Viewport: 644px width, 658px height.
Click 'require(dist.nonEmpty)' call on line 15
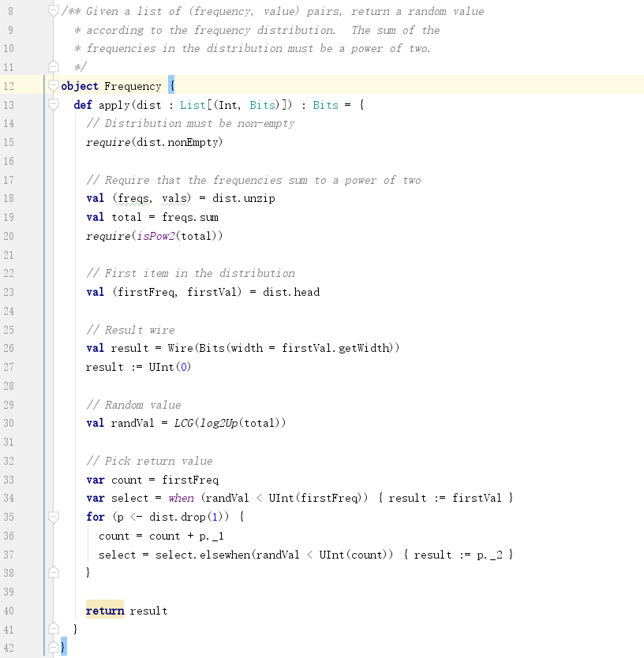click(x=154, y=142)
